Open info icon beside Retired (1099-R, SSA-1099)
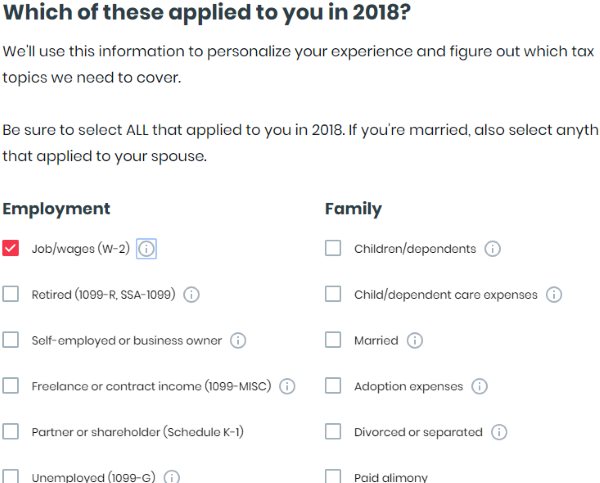 pyautogui.click(x=192, y=295)
